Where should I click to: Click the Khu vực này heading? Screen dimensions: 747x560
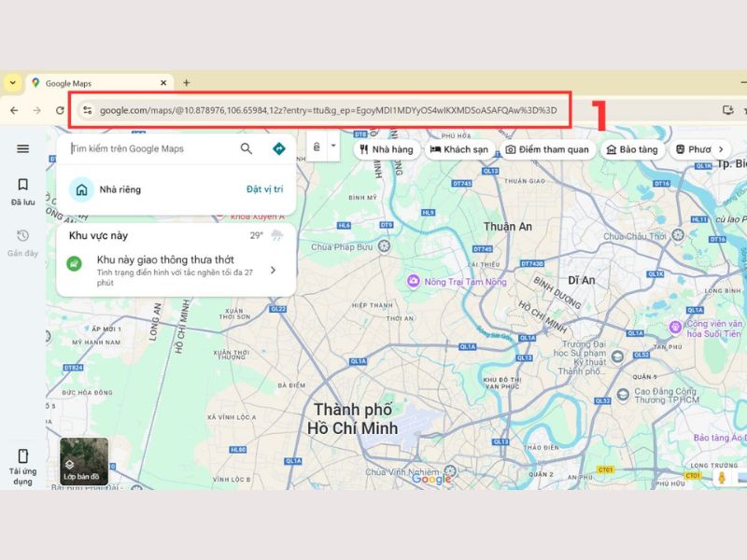click(x=98, y=235)
